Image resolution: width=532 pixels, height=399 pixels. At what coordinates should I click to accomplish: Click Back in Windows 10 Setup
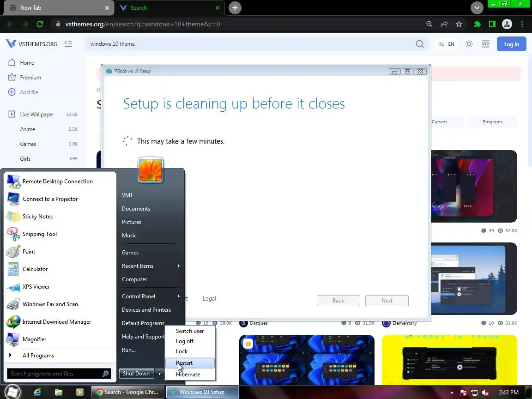[338, 301]
